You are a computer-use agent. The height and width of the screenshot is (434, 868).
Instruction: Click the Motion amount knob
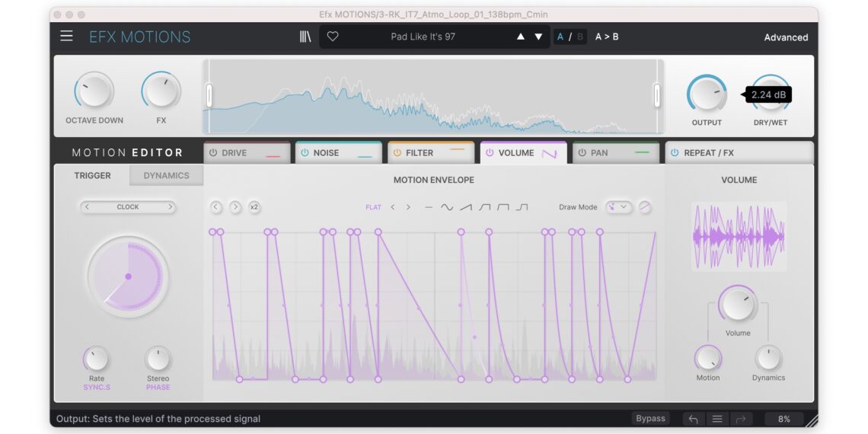(708, 358)
